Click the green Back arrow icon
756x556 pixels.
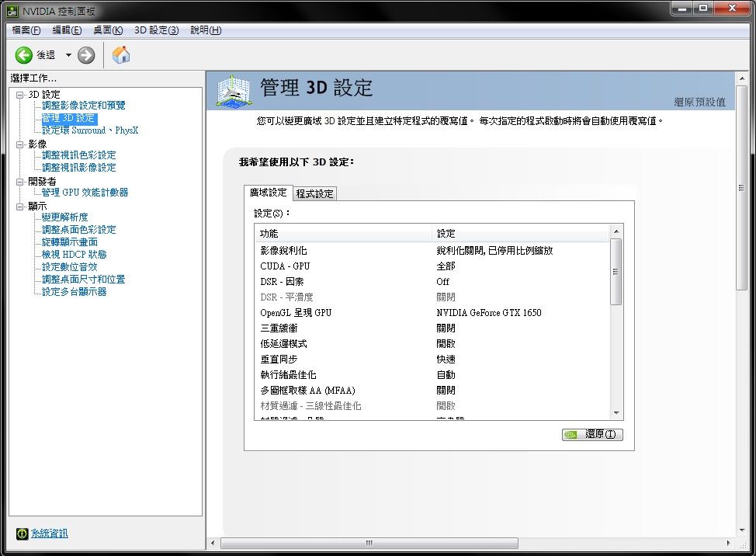pyautogui.click(x=24, y=55)
